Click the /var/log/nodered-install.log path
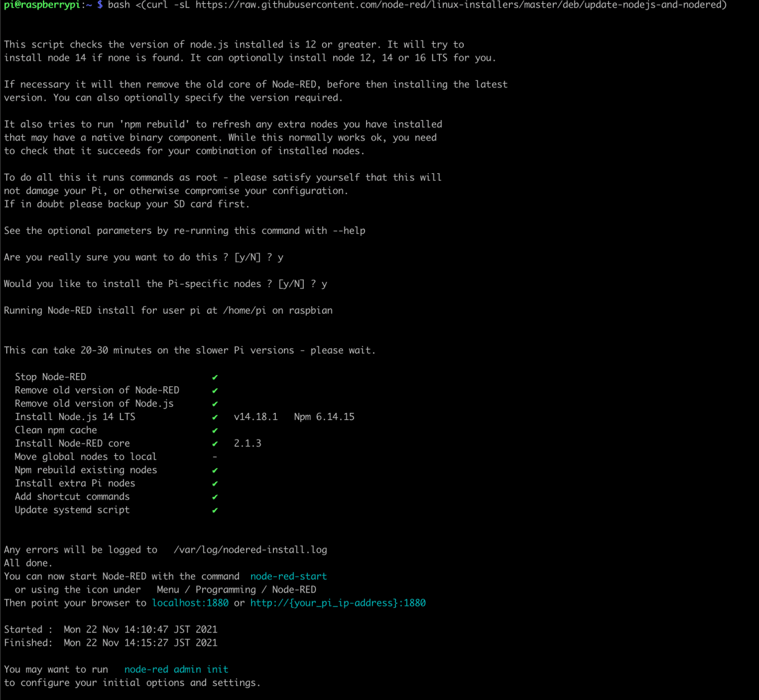759x700 pixels. tap(250, 550)
